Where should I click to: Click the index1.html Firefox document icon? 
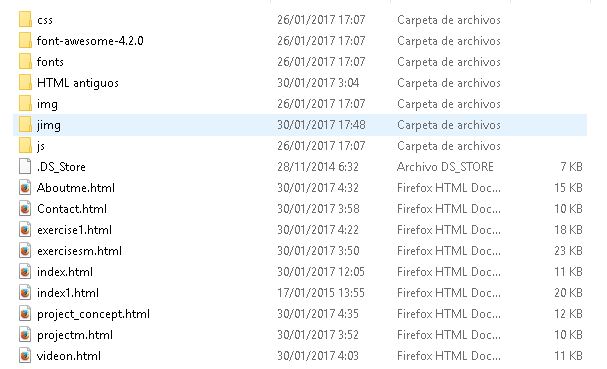[25, 292]
